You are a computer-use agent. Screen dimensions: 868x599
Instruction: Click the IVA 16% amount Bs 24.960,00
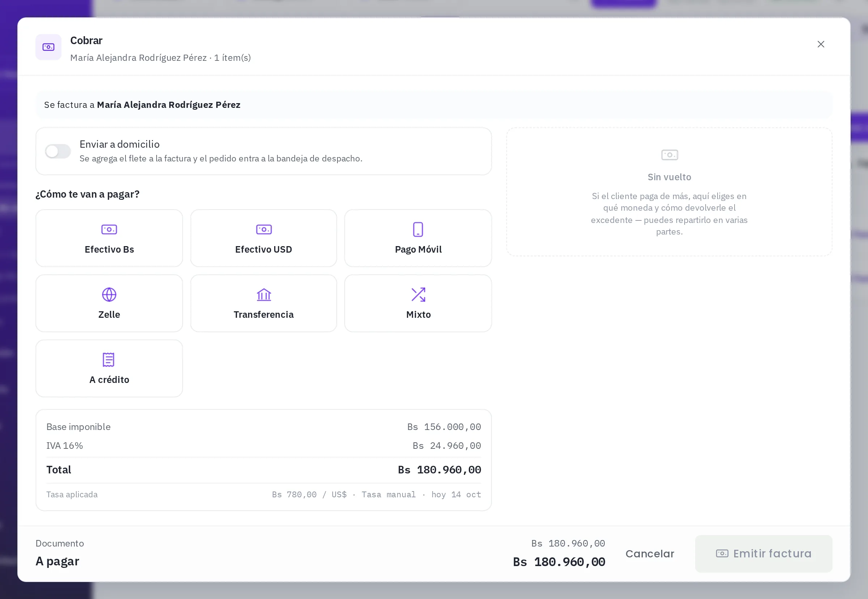point(447,446)
